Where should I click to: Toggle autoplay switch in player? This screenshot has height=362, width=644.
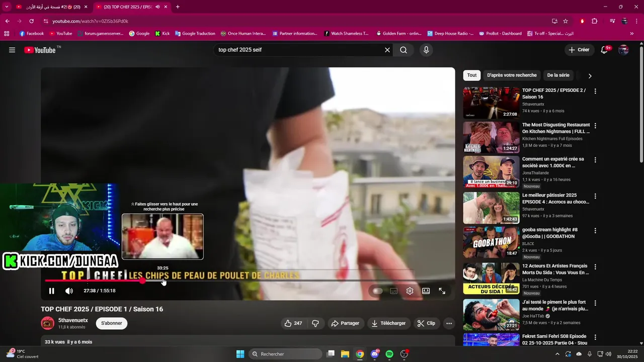click(377, 291)
